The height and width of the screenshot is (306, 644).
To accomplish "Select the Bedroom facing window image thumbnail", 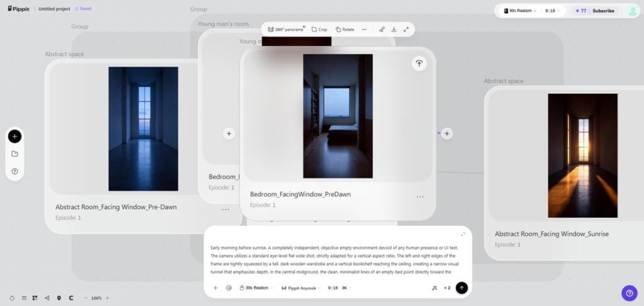I will (x=338, y=116).
